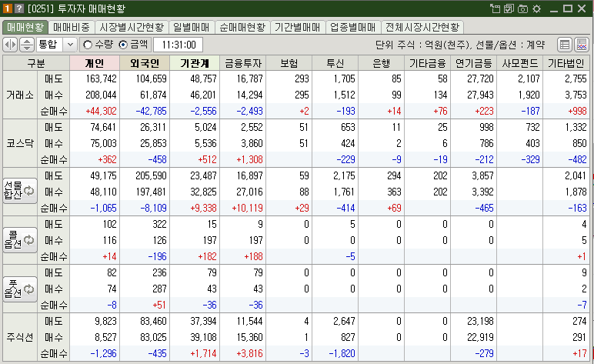The height and width of the screenshot is (364, 594).
Task: Click the 주식선 row label
Action: (20, 337)
